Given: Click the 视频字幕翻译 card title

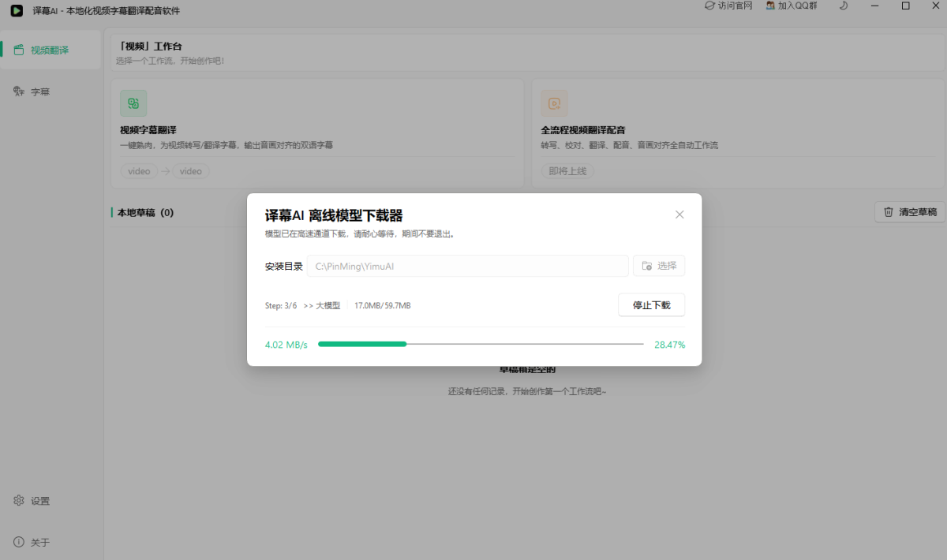Looking at the screenshot, I should click(x=148, y=130).
